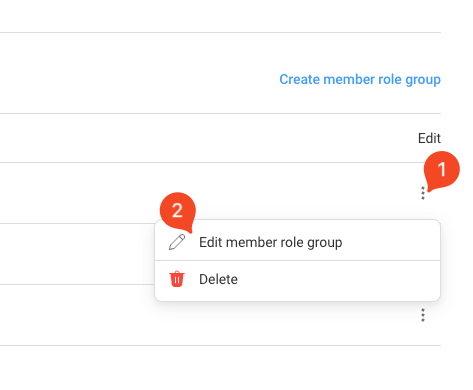Start creating a new member role group
Screen dimensions: 473x390
360,79
